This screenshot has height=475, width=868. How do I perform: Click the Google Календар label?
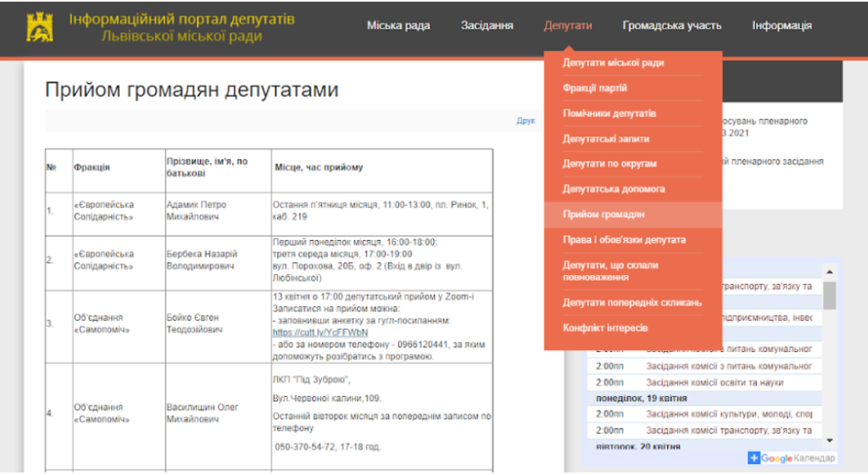click(798, 458)
